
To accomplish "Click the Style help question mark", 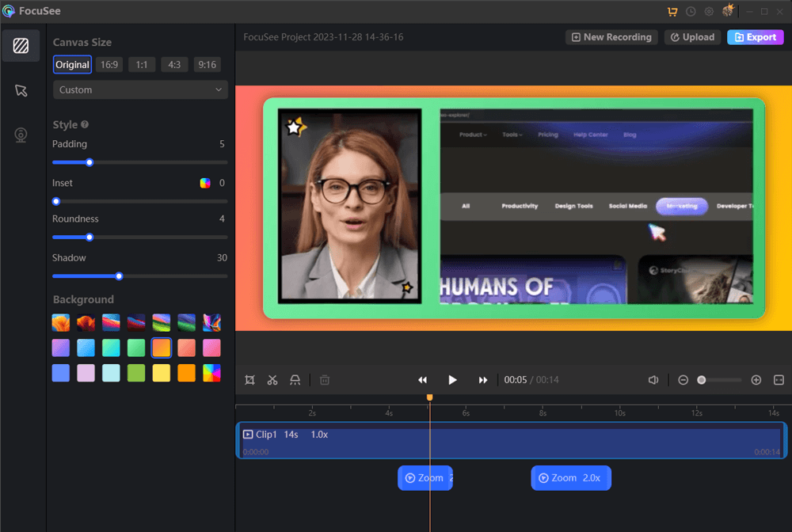I will click(85, 124).
